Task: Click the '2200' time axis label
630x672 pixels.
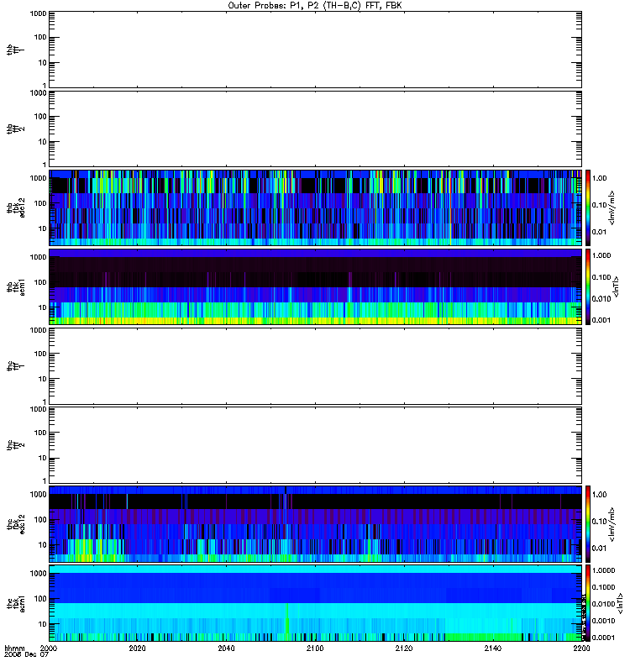Action: pyautogui.click(x=581, y=648)
